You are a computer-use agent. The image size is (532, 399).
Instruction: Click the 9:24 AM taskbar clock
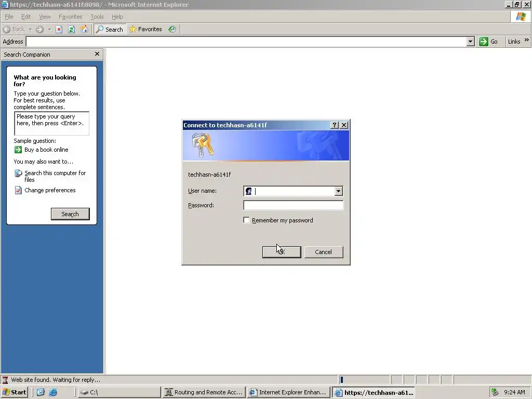514,392
